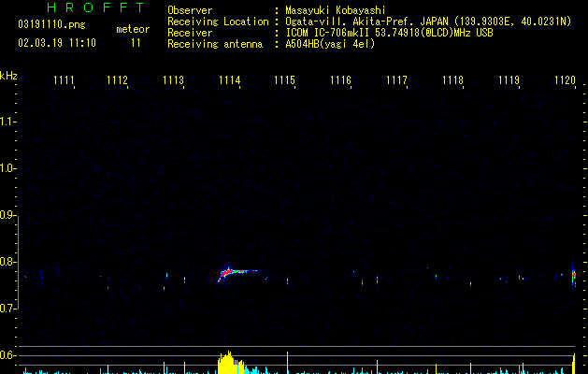Click the kHz axis unit label
588x374 pixels.
(x=8, y=76)
